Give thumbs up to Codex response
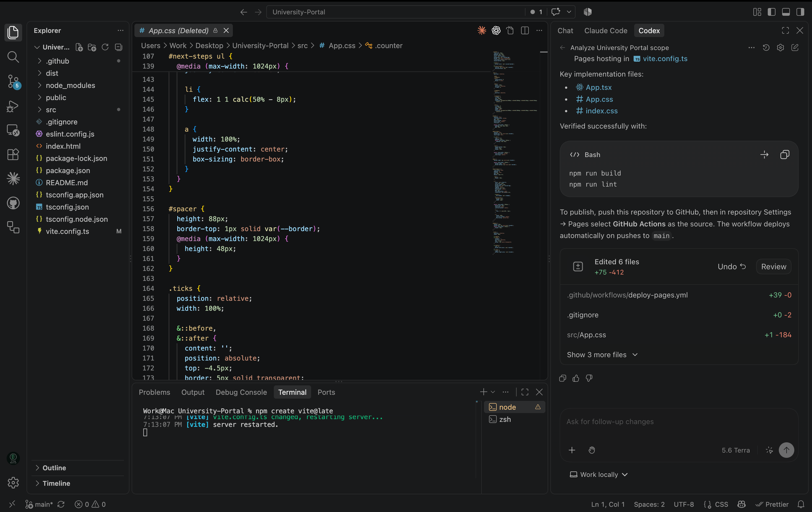This screenshot has height=512, width=812. pos(576,378)
